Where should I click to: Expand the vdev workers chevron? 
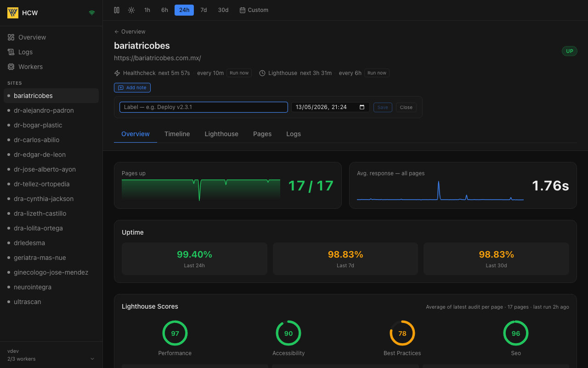92,359
